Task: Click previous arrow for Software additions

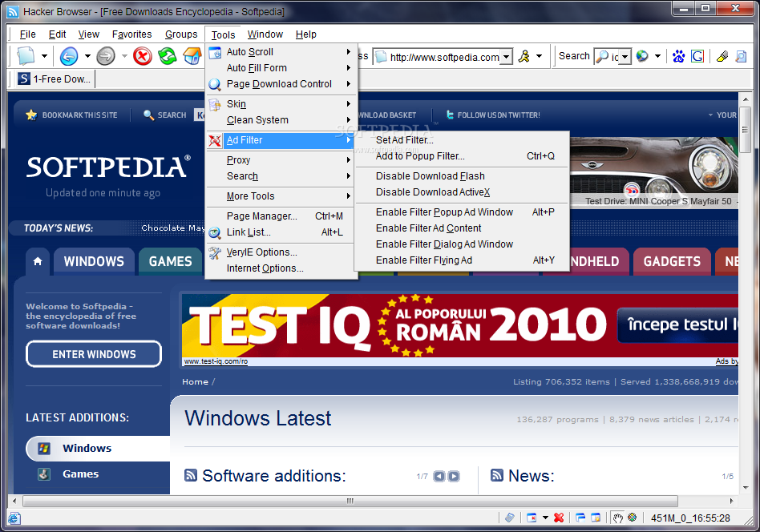Action: pyautogui.click(x=439, y=476)
